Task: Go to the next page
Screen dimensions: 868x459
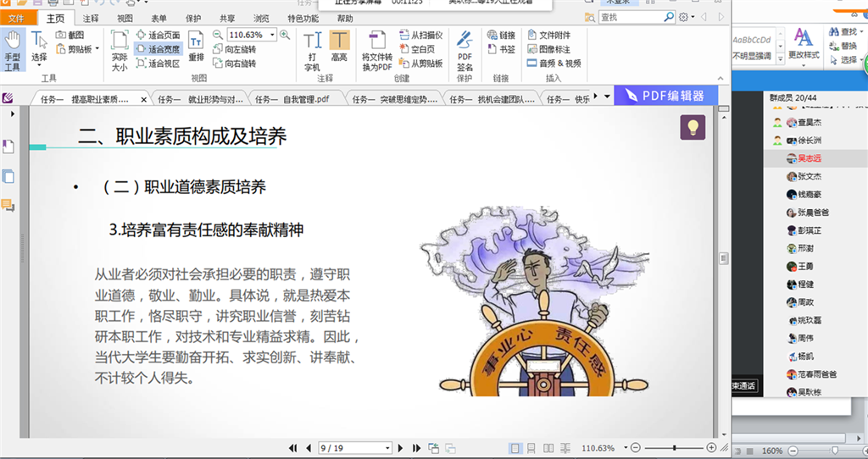Action: 400,448
